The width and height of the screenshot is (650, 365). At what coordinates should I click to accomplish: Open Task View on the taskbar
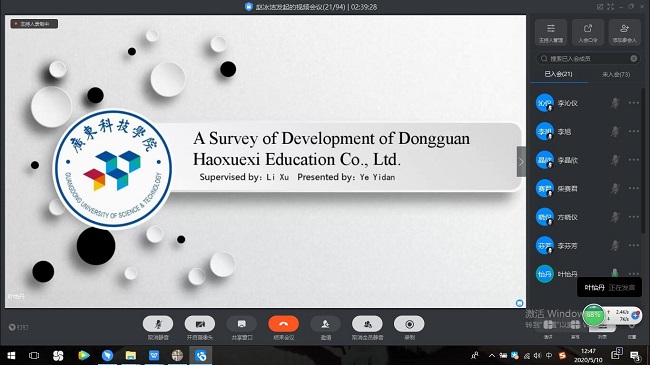34,355
